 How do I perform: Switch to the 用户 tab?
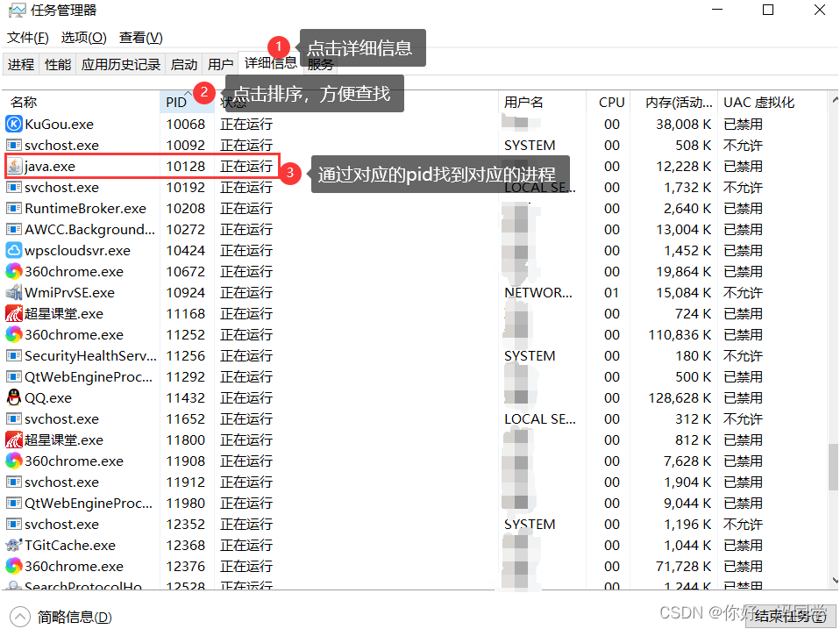(221, 64)
